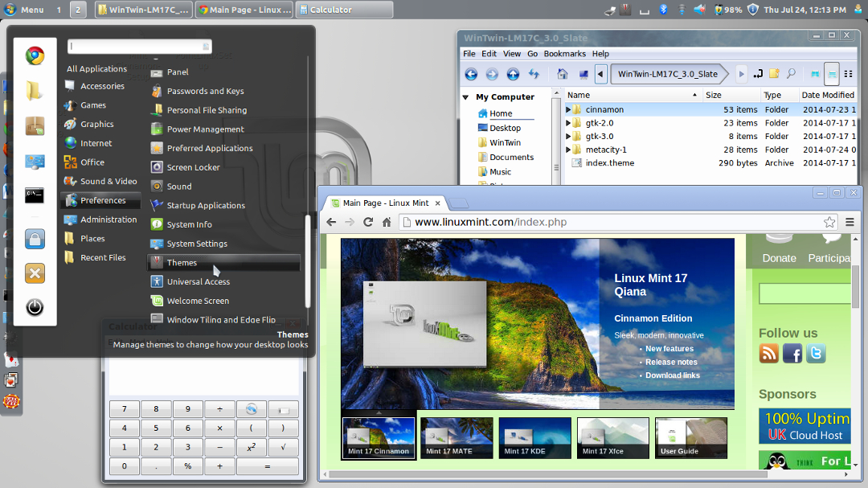Open Themes from the Preferences list
This screenshot has width=868, height=488.
pos(223,263)
